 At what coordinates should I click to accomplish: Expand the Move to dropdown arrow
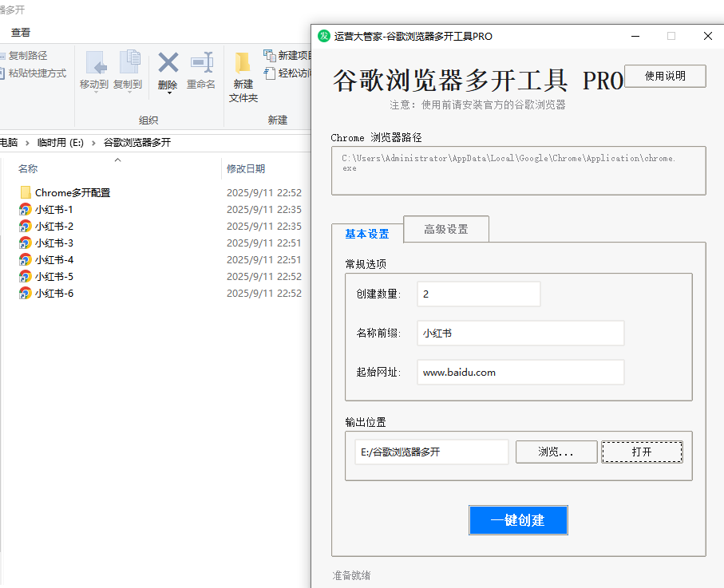point(96,93)
